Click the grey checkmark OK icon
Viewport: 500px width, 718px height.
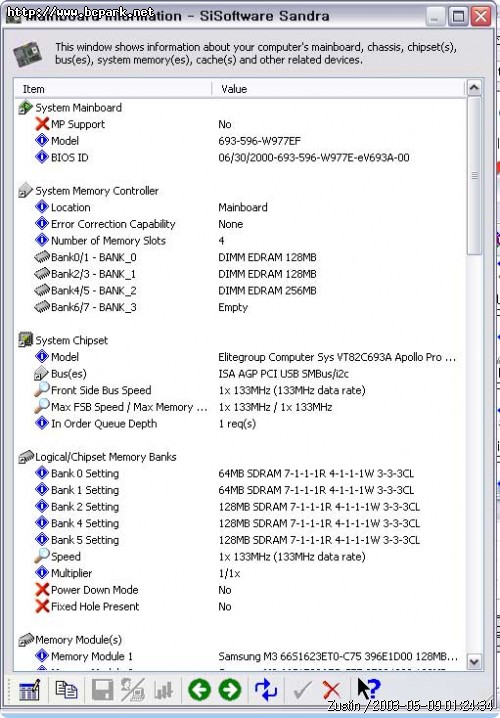tap(302, 690)
